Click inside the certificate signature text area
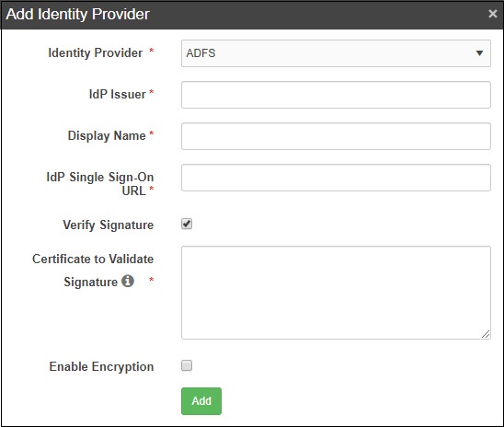The image size is (504, 427). (x=336, y=293)
